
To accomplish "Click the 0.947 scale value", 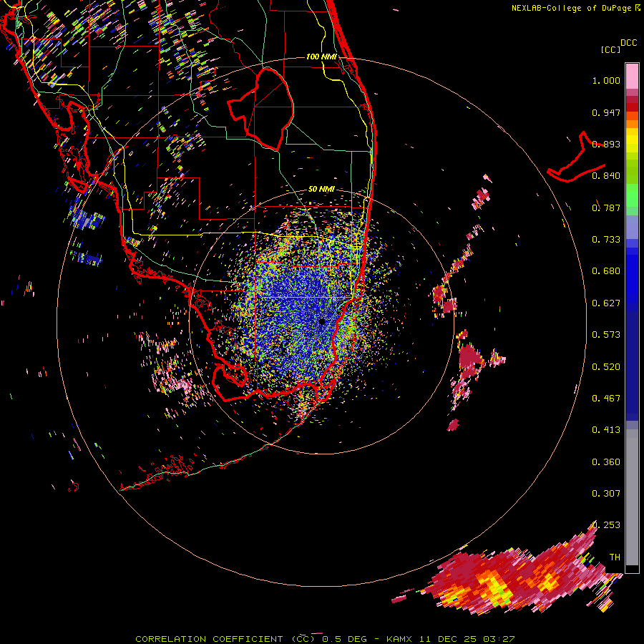I will [606, 112].
